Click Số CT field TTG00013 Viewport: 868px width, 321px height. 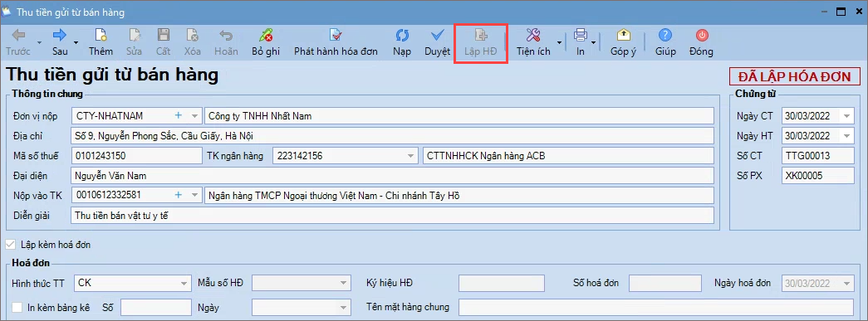[x=818, y=156]
